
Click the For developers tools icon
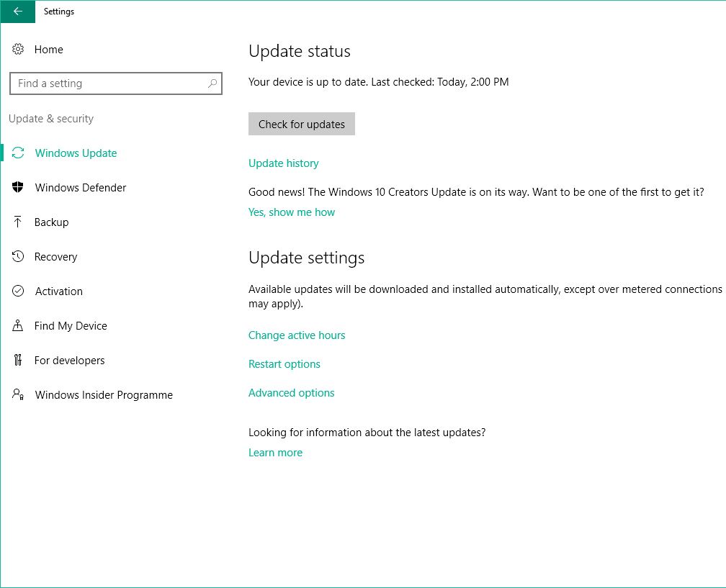(17, 360)
